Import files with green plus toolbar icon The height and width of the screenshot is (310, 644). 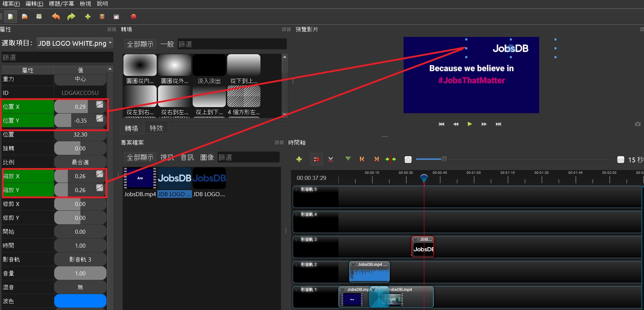point(88,17)
